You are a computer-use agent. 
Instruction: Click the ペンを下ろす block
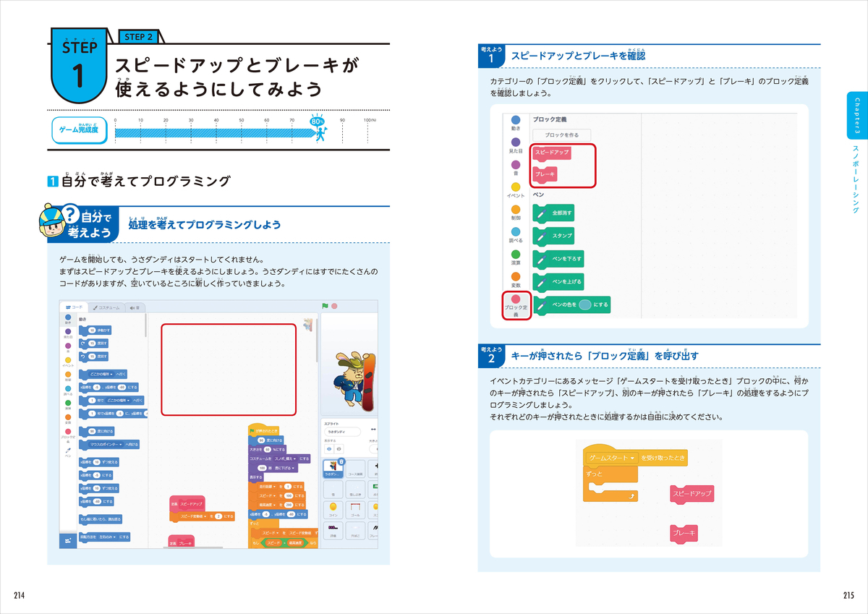(x=558, y=259)
